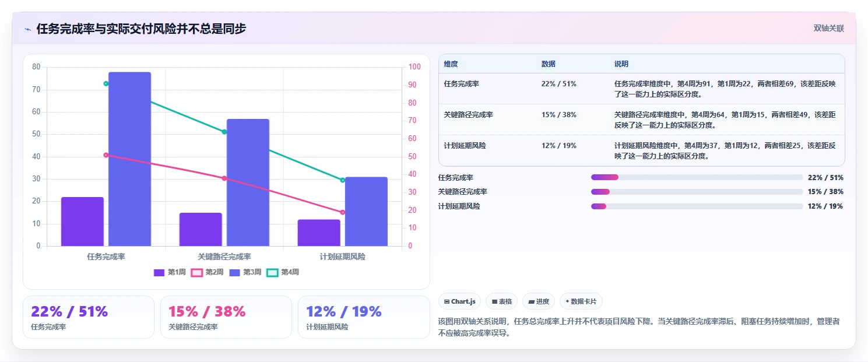Click the teal line point above 关键路径完成率
Screen dimensions: 868x362
(x=224, y=132)
